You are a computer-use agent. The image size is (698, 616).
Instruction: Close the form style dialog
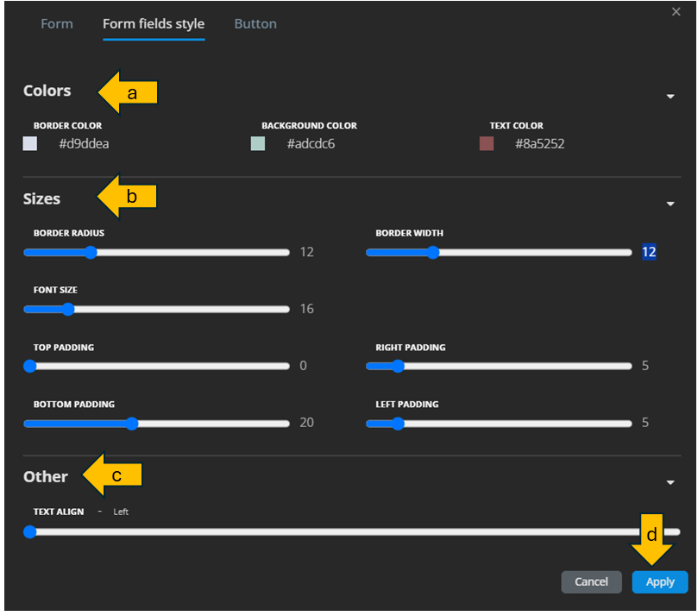(x=676, y=11)
